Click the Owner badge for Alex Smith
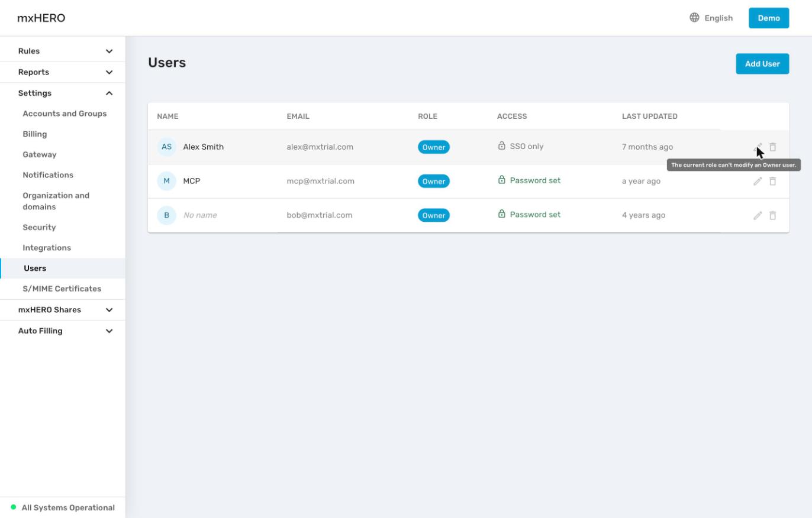Viewport: 812px width, 518px height. point(434,147)
